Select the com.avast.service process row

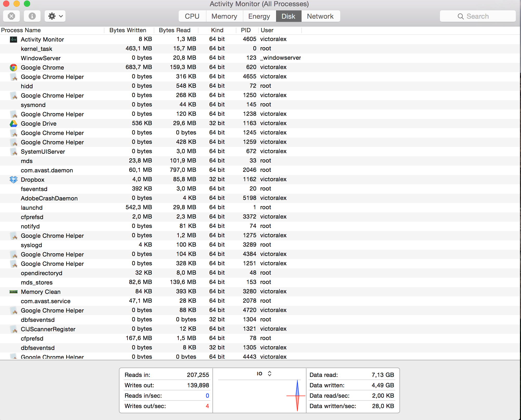click(260, 301)
